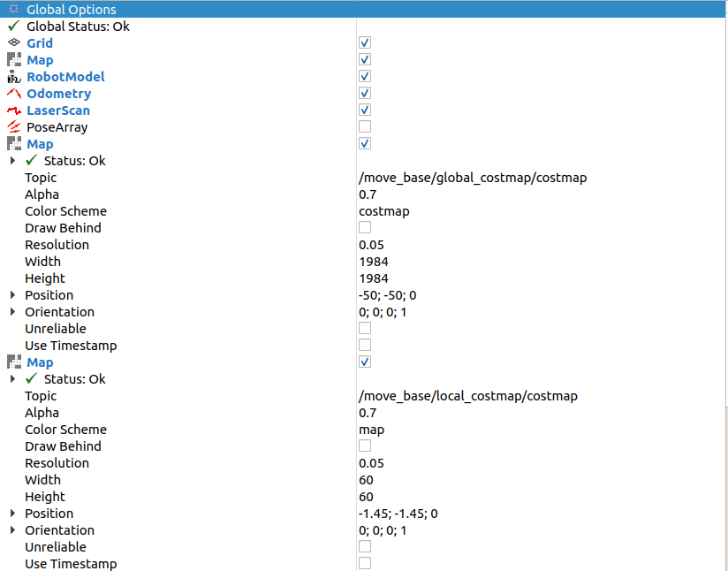
Task: Click the Odometry display icon
Action: [13, 94]
